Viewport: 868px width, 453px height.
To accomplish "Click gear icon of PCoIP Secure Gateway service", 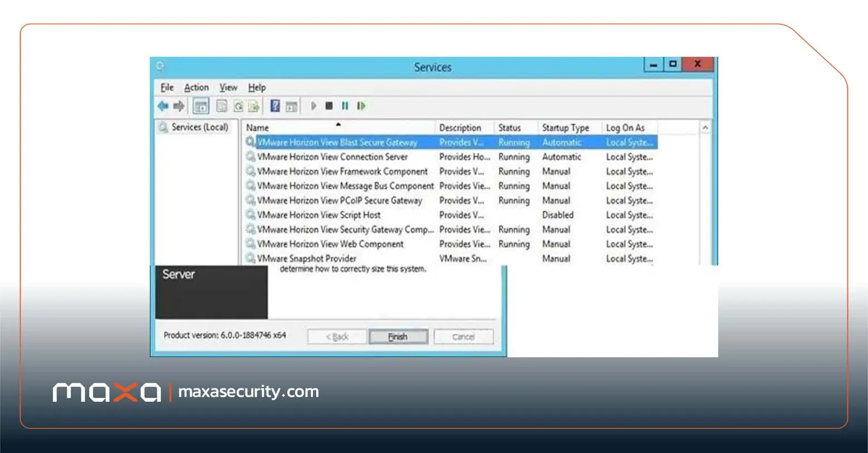I will pyautogui.click(x=251, y=200).
